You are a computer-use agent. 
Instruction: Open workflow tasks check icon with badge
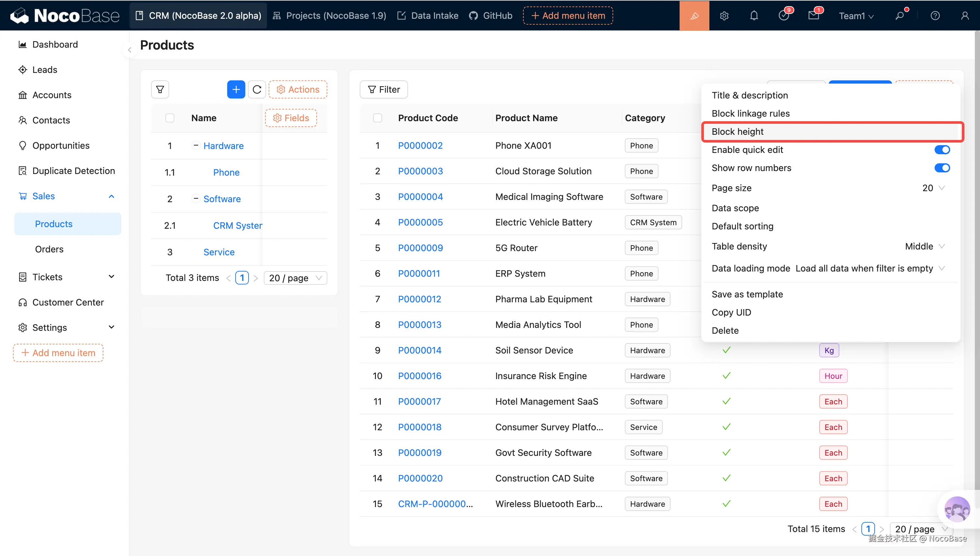coord(784,16)
